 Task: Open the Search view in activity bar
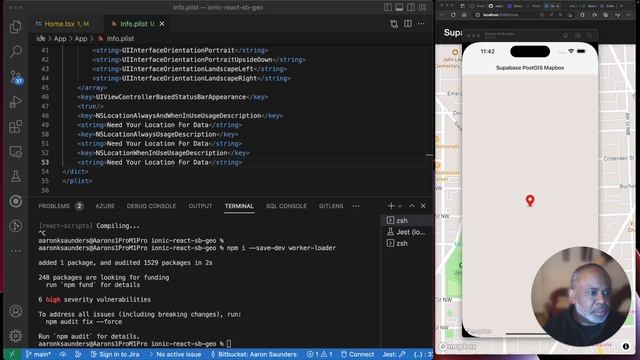(x=16, y=51)
